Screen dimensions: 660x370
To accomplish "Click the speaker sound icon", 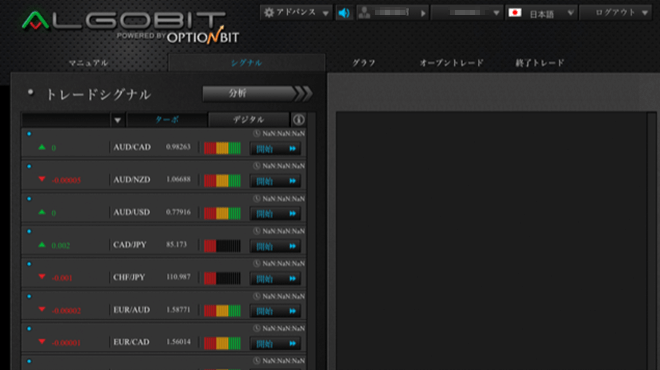I will pyautogui.click(x=344, y=13).
